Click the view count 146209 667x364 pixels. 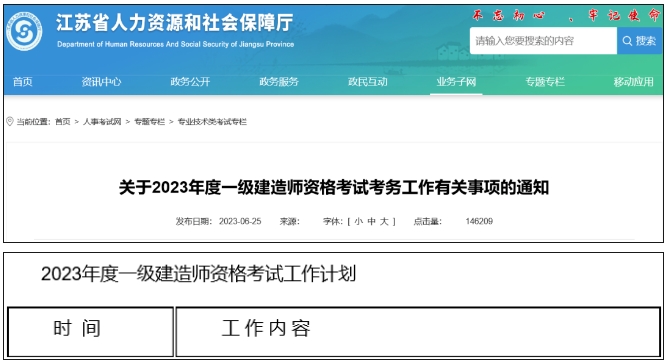coord(479,221)
